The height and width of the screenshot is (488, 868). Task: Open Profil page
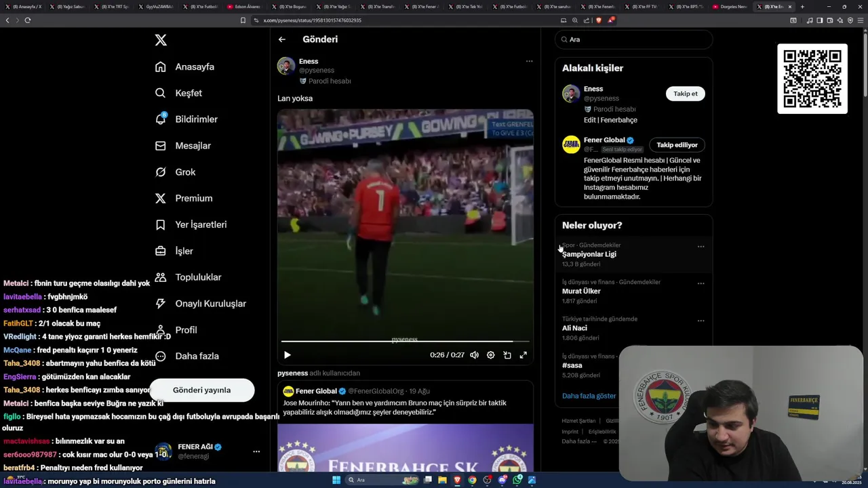click(x=176, y=330)
